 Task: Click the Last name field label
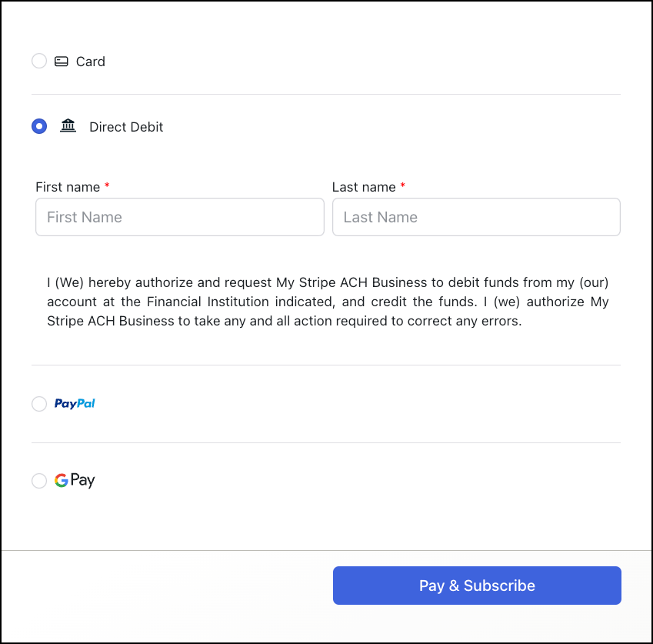[364, 187]
